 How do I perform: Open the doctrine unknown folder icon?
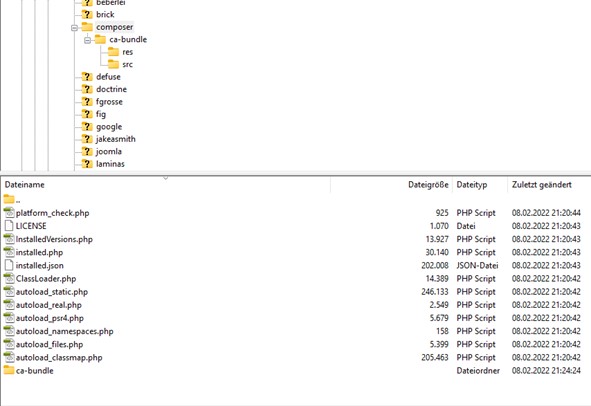(87, 89)
